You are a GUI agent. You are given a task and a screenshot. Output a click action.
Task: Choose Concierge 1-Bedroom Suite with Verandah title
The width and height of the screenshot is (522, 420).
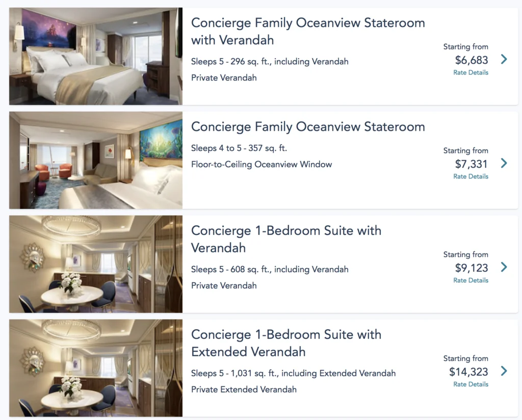point(286,239)
